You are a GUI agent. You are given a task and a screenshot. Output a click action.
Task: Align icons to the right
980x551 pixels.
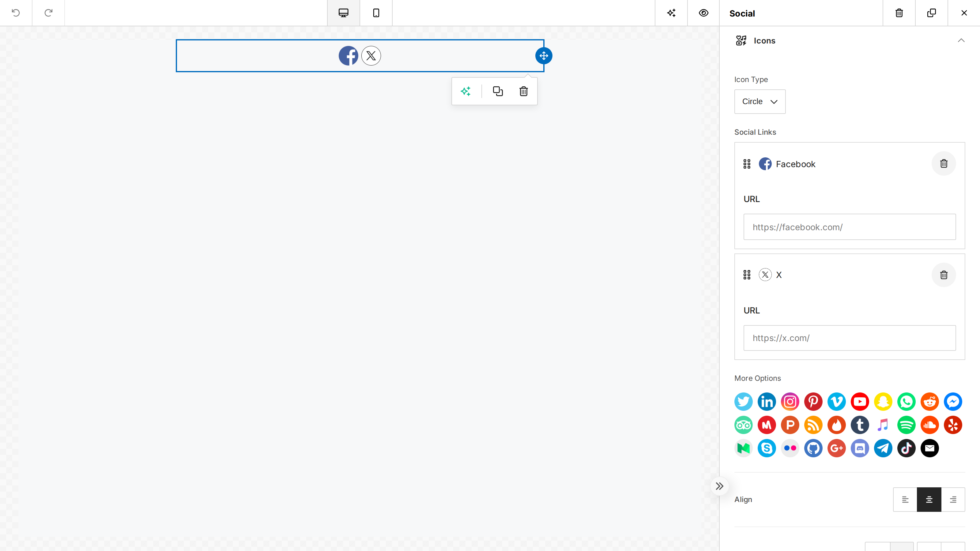[953, 499]
